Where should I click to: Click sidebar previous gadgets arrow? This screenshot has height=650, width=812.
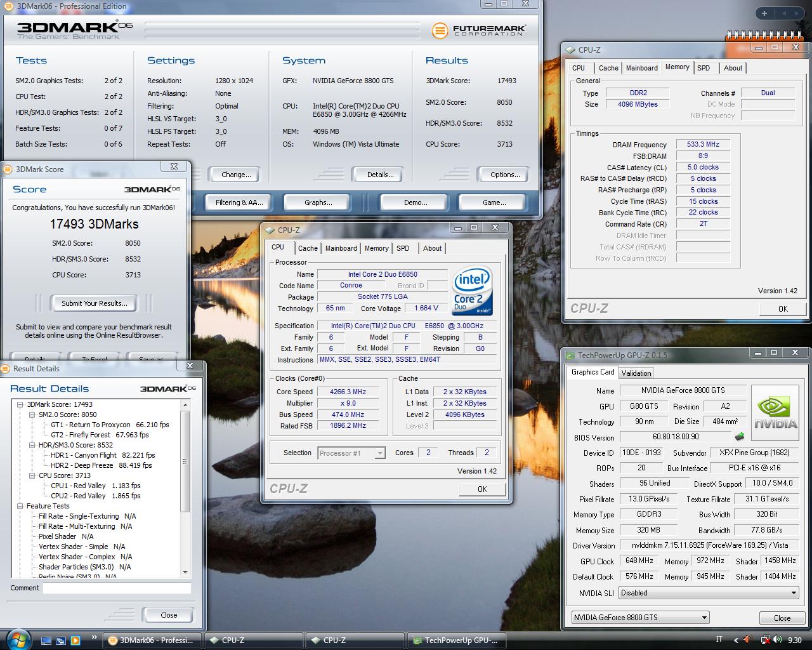coord(783,13)
